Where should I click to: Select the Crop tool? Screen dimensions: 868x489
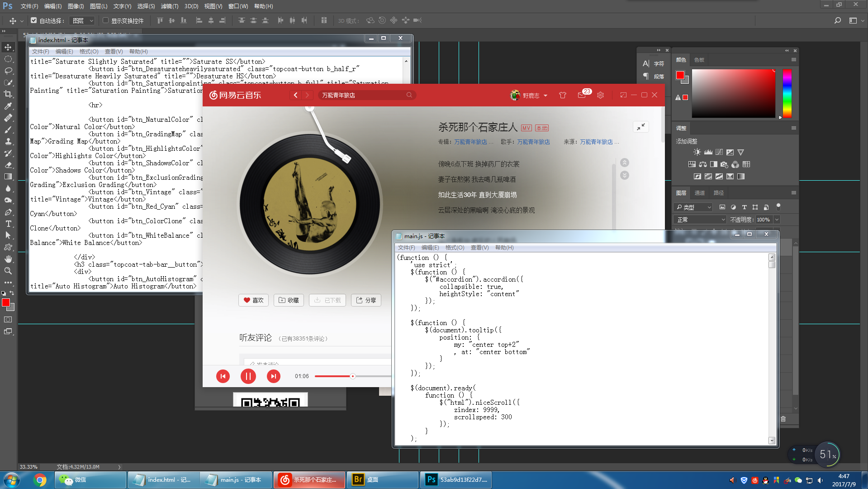pos(8,94)
